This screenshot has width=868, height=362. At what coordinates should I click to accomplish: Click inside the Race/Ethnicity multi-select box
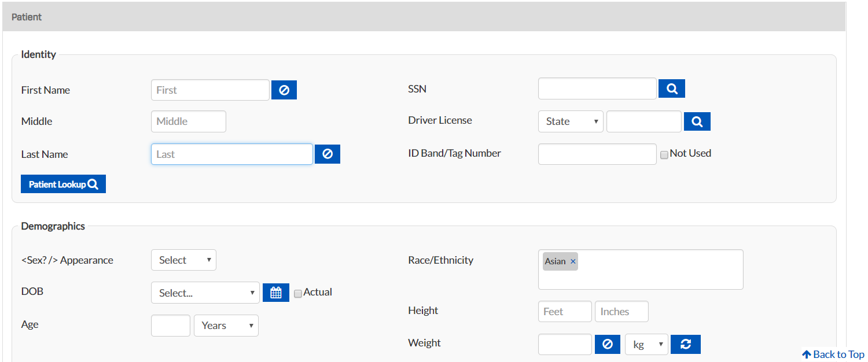tap(641, 269)
